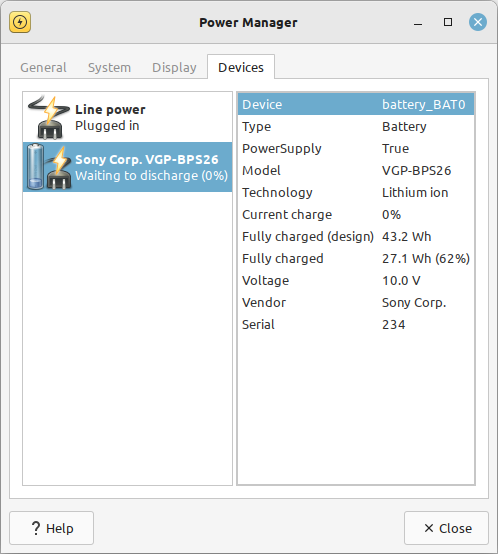Click the Power Manager lightning app icon
Screen dimensions: 498x554
point(20,22)
